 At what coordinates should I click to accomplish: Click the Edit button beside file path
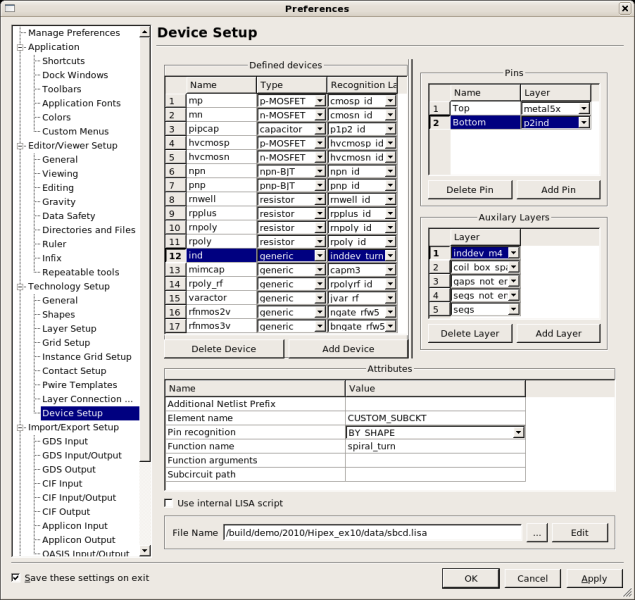[579, 533]
